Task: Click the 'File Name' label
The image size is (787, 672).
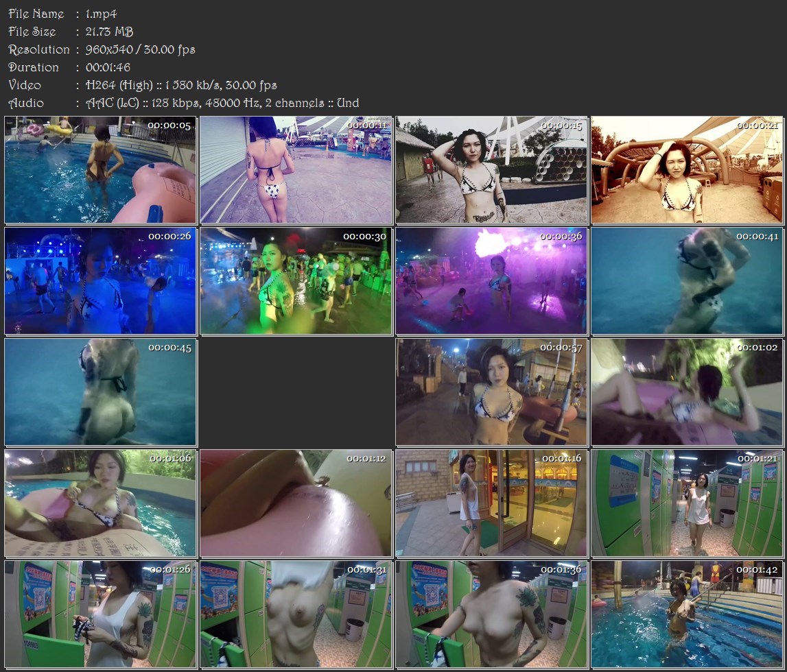Action: click(x=36, y=14)
